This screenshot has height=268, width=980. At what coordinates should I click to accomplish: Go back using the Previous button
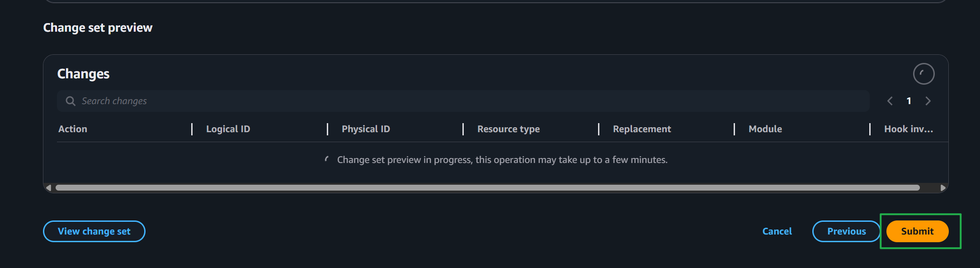(x=846, y=231)
